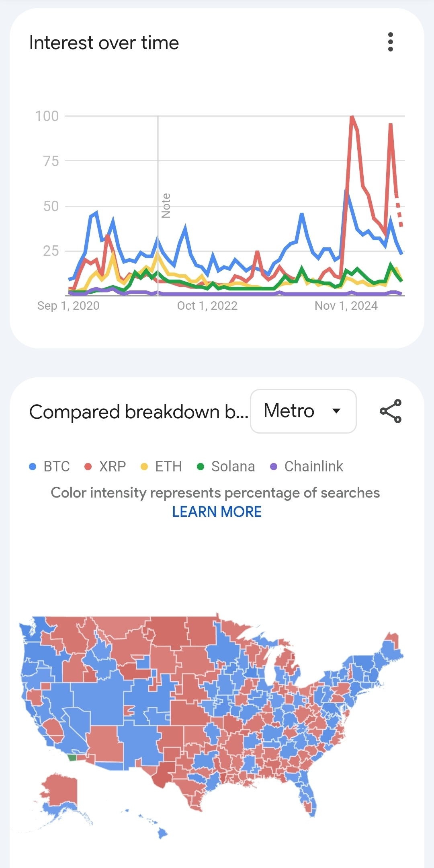434x868 pixels.
Task: Select the Chainlink legend label
Action: click(x=313, y=467)
